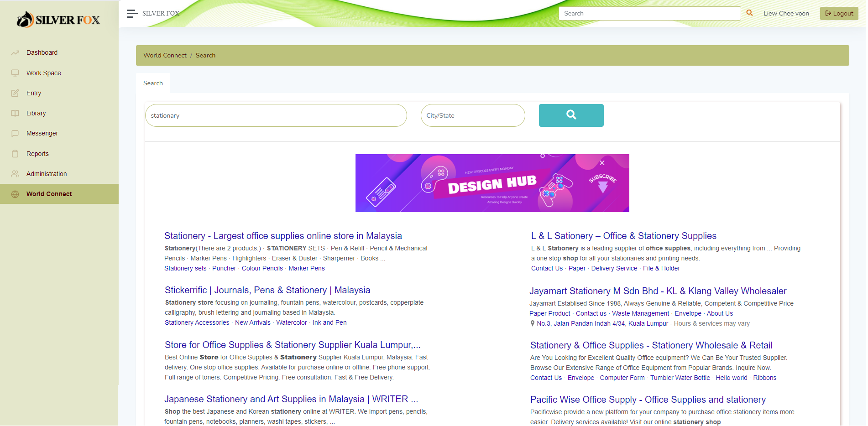Click the World Connect globe icon
This screenshot has width=868, height=426.
click(15, 194)
